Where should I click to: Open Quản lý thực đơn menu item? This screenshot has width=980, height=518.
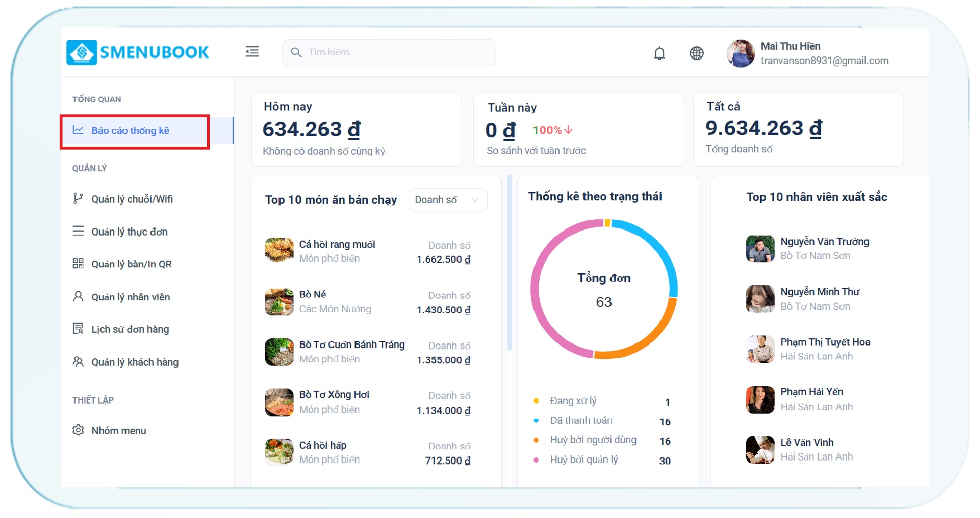click(129, 232)
